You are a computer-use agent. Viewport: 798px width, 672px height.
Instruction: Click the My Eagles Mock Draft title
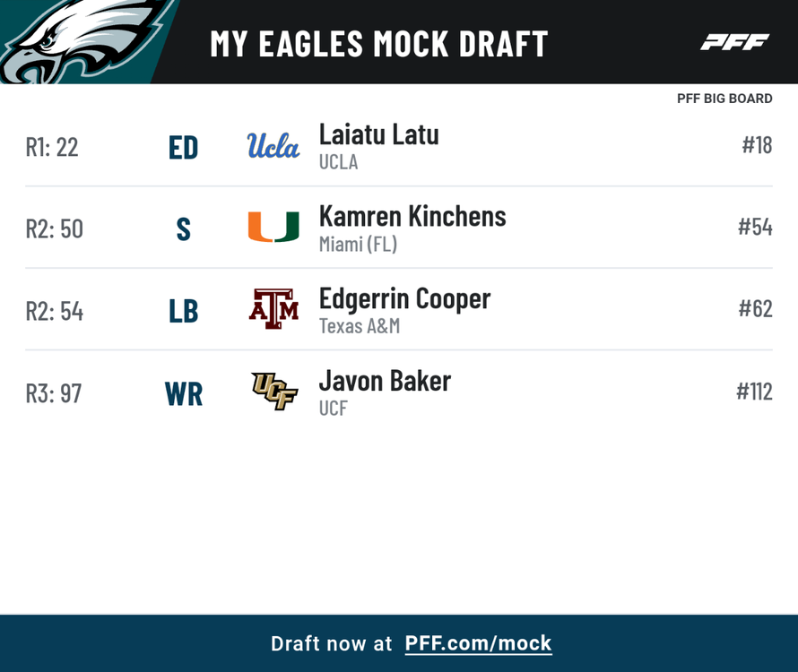pos(378,43)
